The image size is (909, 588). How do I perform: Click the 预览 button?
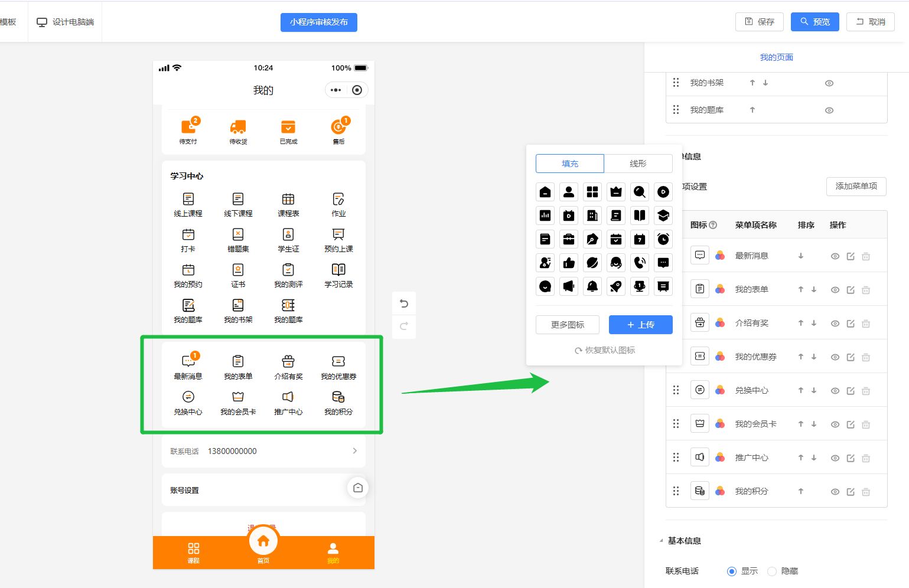[x=815, y=22]
